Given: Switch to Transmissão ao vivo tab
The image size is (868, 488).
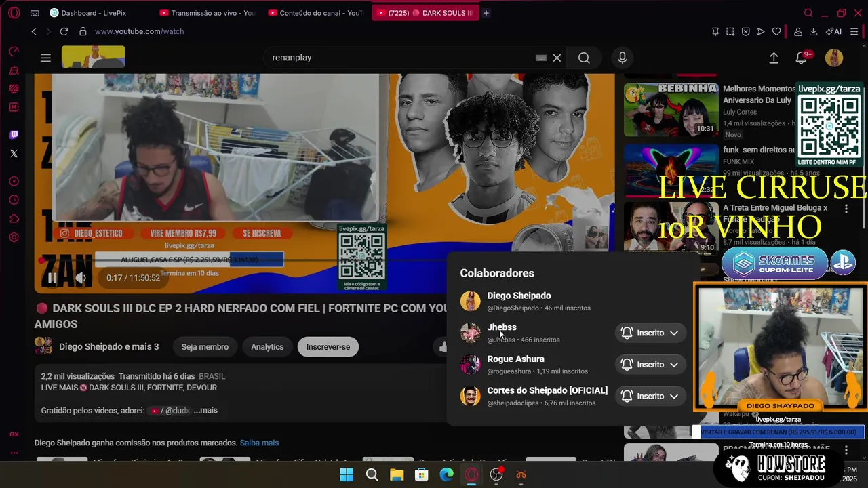Looking at the screenshot, I should coord(209,13).
